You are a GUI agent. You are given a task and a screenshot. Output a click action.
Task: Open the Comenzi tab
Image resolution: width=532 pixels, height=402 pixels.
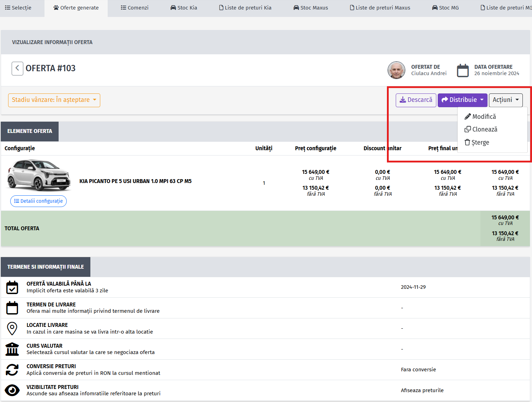point(135,8)
